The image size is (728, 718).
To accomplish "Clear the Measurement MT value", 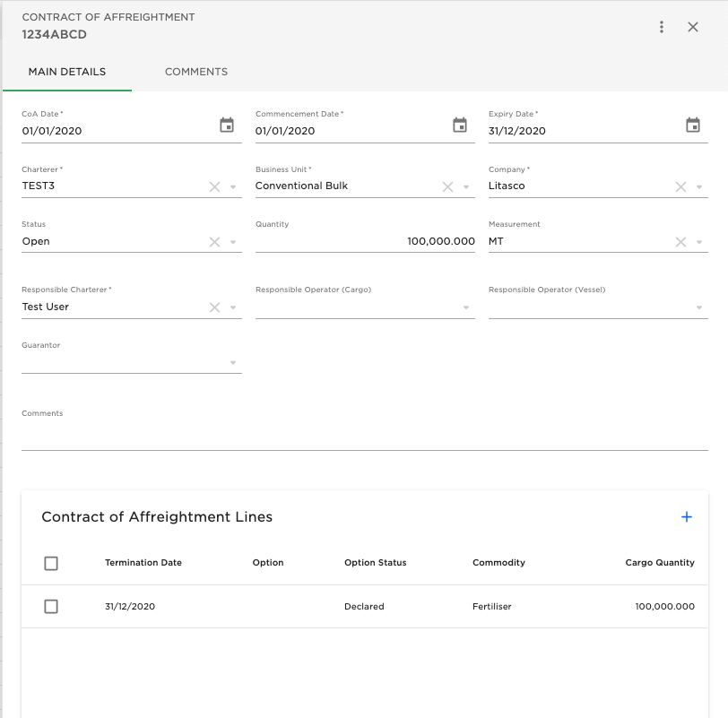I will pyautogui.click(x=680, y=242).
